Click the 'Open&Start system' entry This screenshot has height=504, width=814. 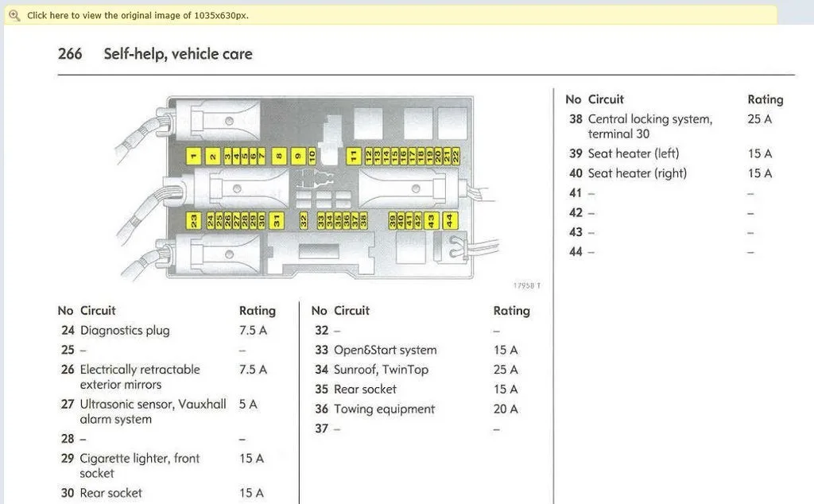tap(386, 351)
